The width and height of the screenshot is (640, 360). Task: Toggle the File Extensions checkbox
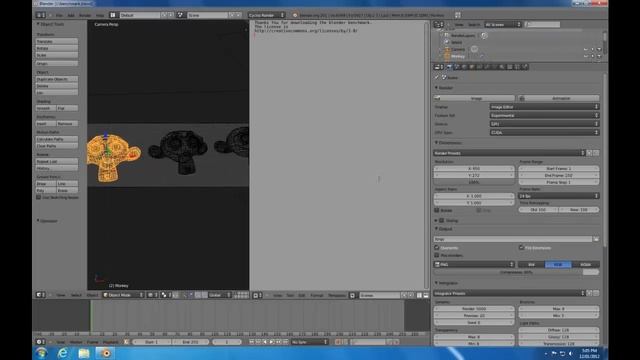pyautogui.click(x=521, y=248)
